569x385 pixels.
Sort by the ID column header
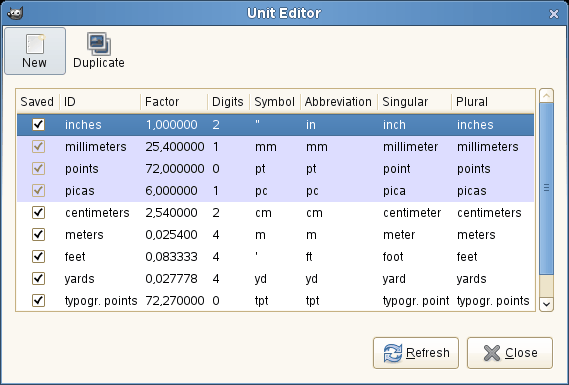[x=100, y=102]
